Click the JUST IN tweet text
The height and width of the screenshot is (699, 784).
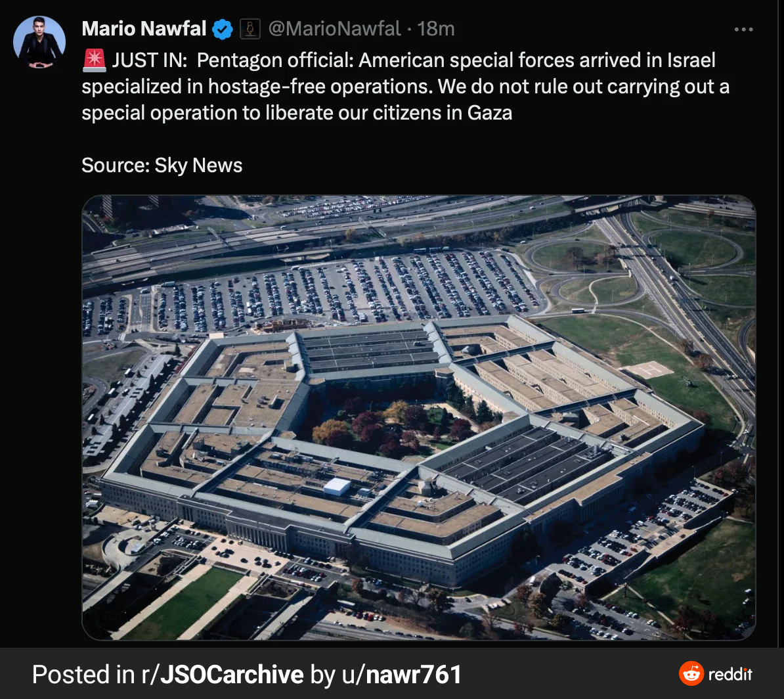tap(406, 87)
